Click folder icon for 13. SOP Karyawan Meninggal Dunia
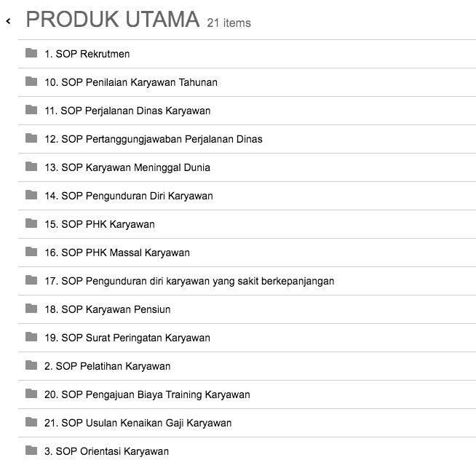Image resolution: width=476 pixels, height=476 pixels. click(31, 167)
